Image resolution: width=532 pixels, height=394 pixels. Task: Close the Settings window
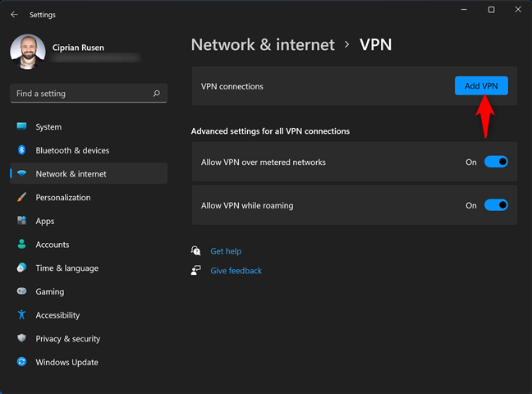pyautogui.click(x=518, y=10)
